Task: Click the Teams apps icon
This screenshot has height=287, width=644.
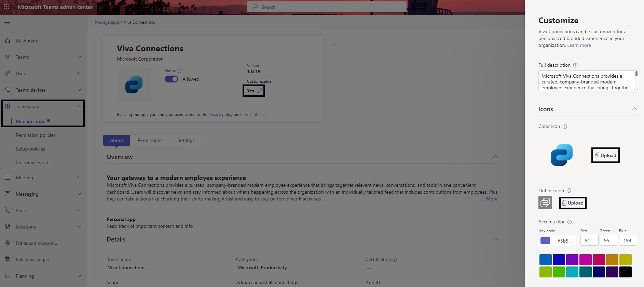Action: click(x=8, y=106)
